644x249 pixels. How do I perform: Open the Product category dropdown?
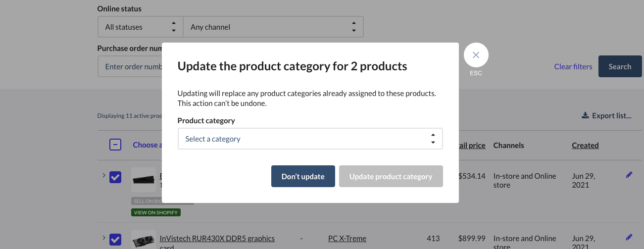(310, 139)
